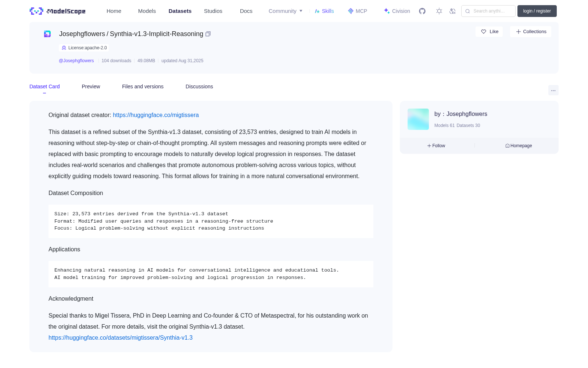This screenshot has width=588, height=368.
Task: Open Civision from the top bar
Action: pyautogui.click(x=397, y=11)
